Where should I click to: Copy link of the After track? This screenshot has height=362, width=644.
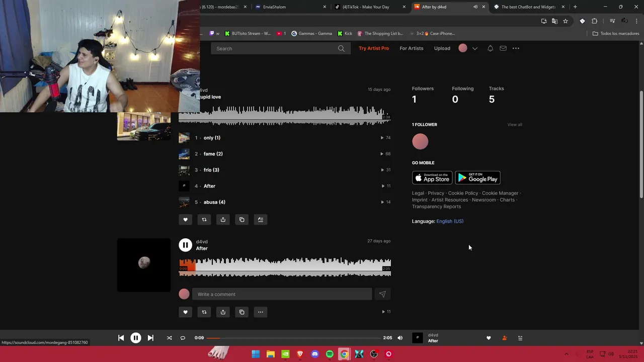(x=242, y=312)
